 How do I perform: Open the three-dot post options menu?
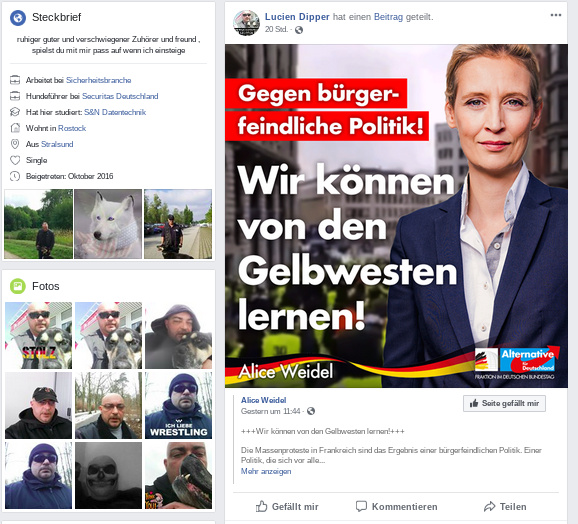pyautogui.click(x=556, y=15)
